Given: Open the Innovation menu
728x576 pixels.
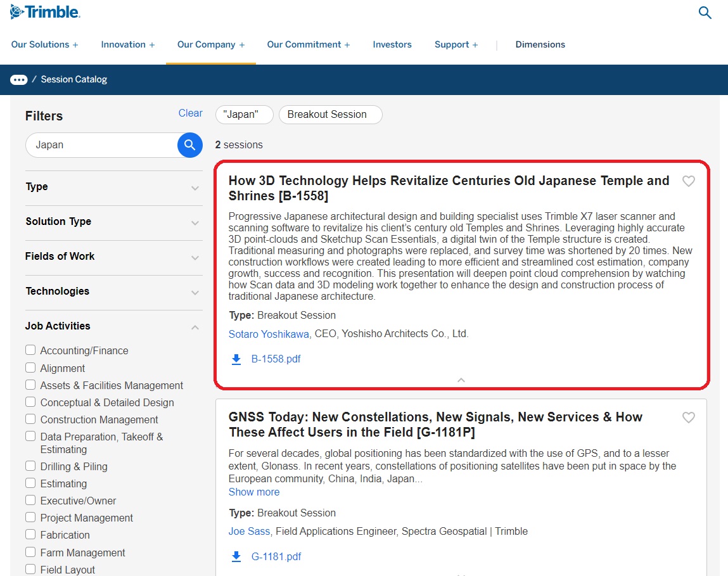Looking at the screenshot, I should point(128,44).
